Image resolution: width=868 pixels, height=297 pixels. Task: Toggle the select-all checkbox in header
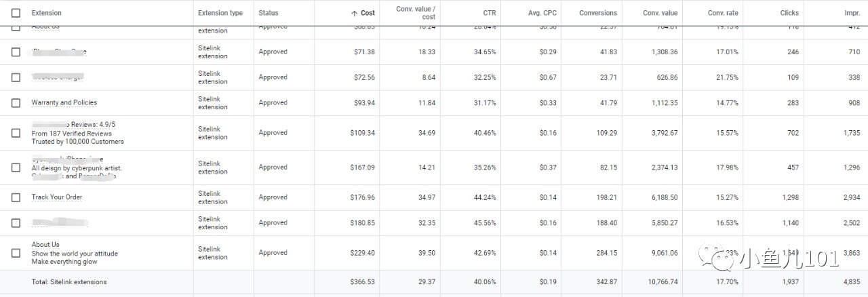(16, 13)
